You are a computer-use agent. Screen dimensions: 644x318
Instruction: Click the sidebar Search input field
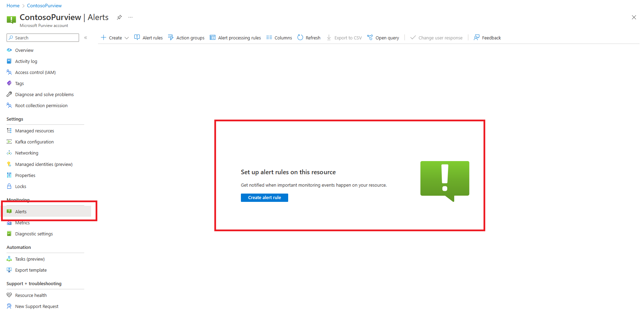pos(43,38)
